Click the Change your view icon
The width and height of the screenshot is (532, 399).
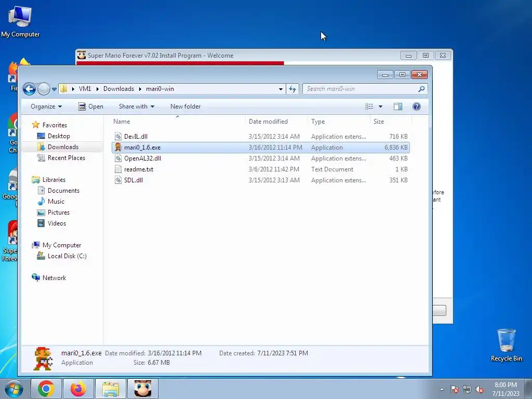click(369, 107)
